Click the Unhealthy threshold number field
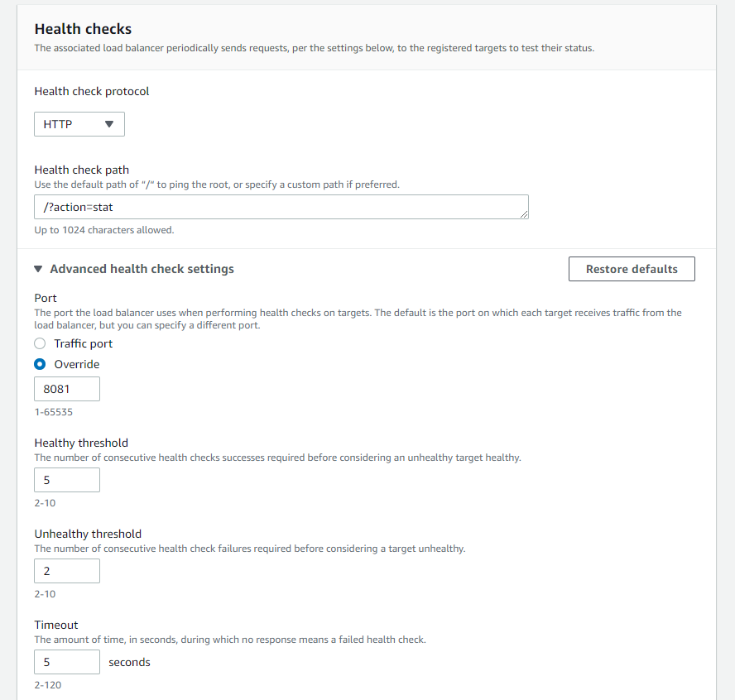 click(x=67, y=571)
